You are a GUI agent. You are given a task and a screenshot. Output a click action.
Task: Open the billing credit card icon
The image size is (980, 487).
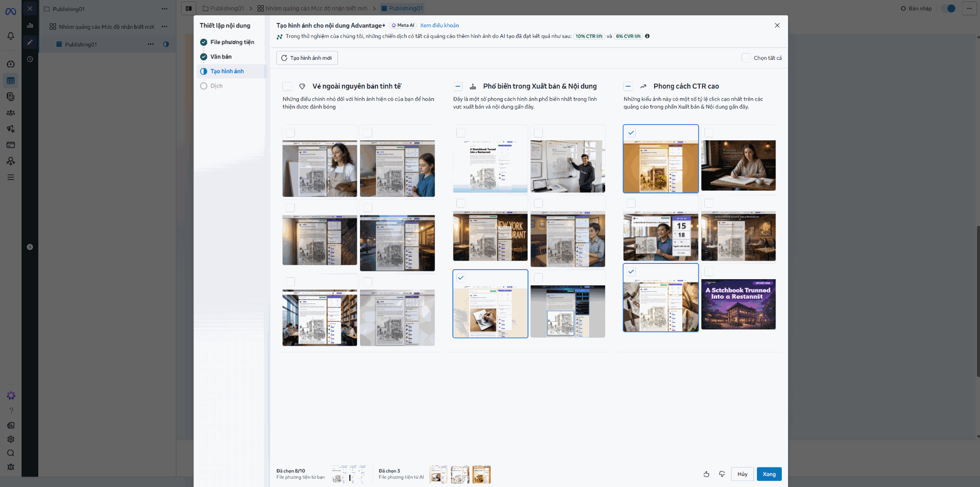[x=11, y=145]
